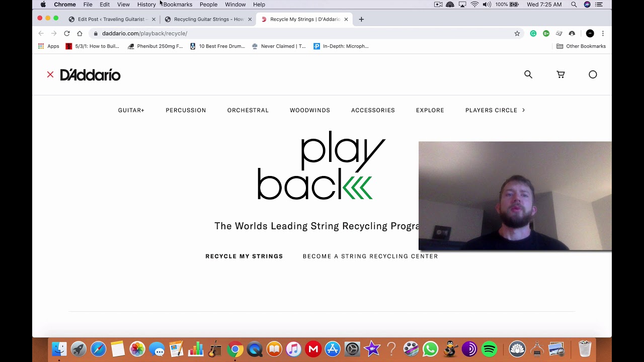Open the Trash in the dock

point(585,348)
